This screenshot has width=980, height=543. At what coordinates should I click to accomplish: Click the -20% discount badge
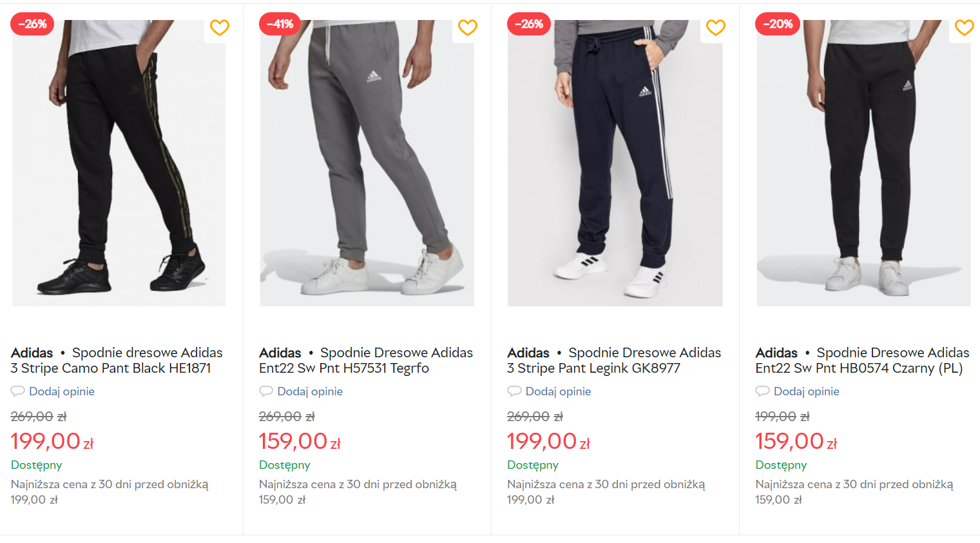pyautogui.click(x=777, y=24)
